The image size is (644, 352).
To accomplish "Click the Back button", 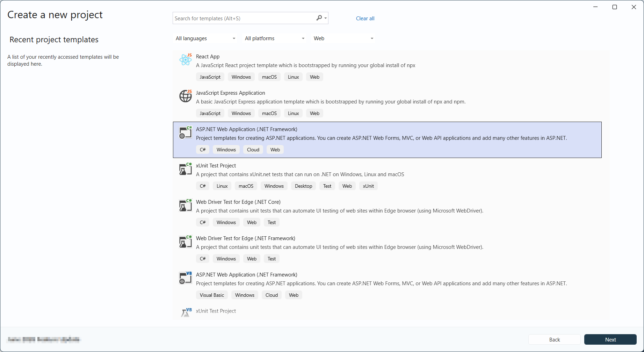I will coord(555,339).
